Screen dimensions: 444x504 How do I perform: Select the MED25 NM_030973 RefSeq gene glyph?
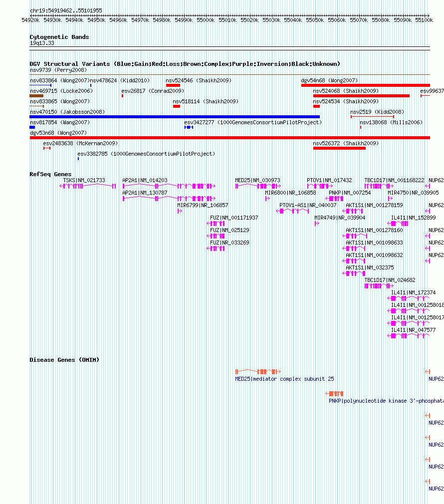coord(258,186)
